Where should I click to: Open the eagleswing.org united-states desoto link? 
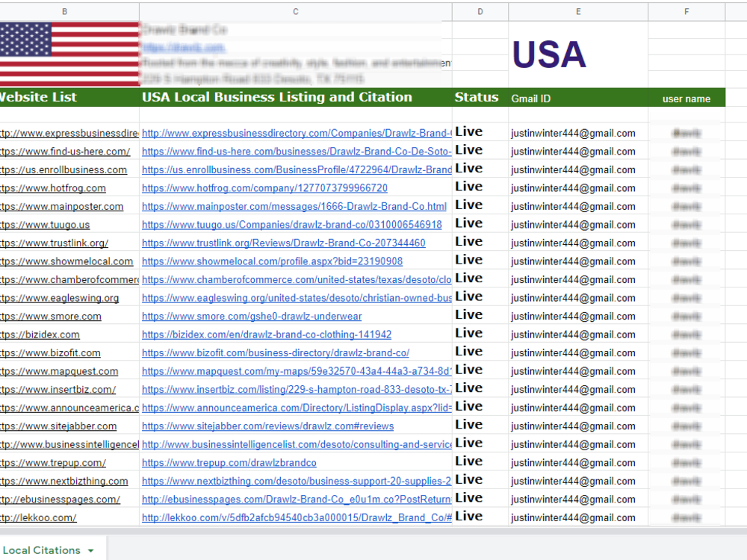[x=297, y=298]
